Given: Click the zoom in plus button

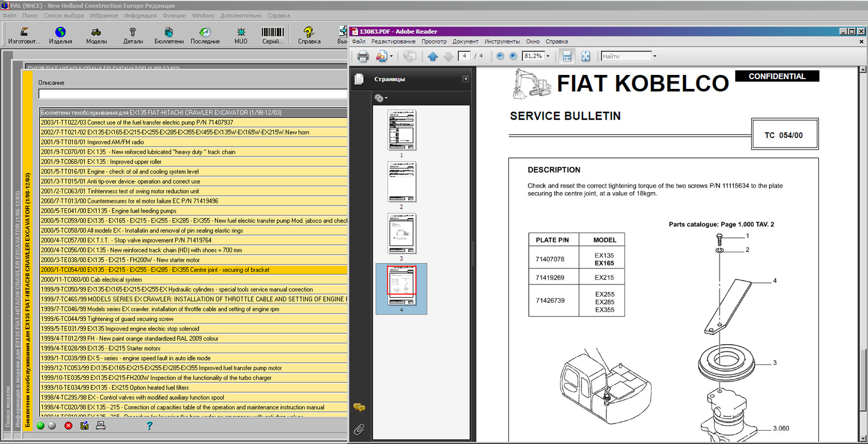Looking at the screenshot, I should tap(513, 56).
